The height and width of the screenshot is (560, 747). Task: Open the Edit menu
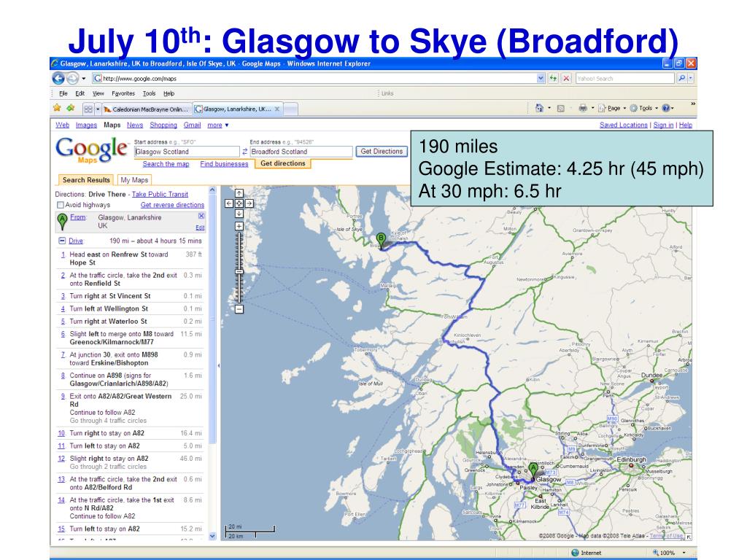pos(80,93)
